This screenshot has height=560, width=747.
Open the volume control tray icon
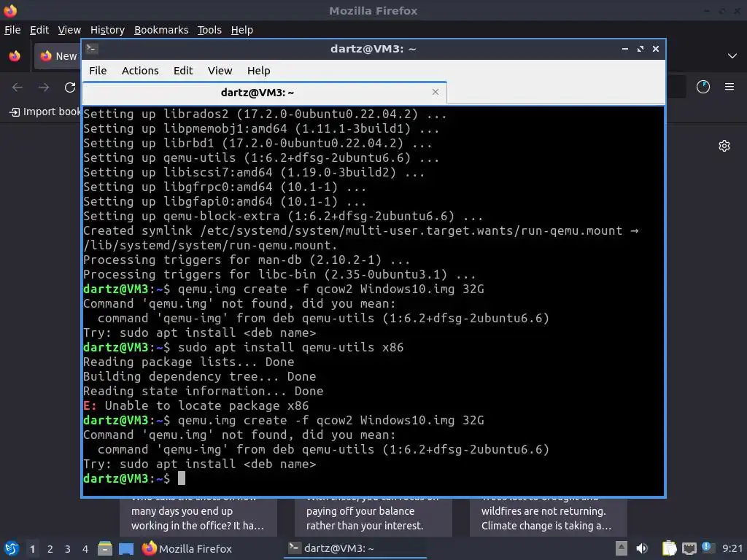click(x=642, y=548)
